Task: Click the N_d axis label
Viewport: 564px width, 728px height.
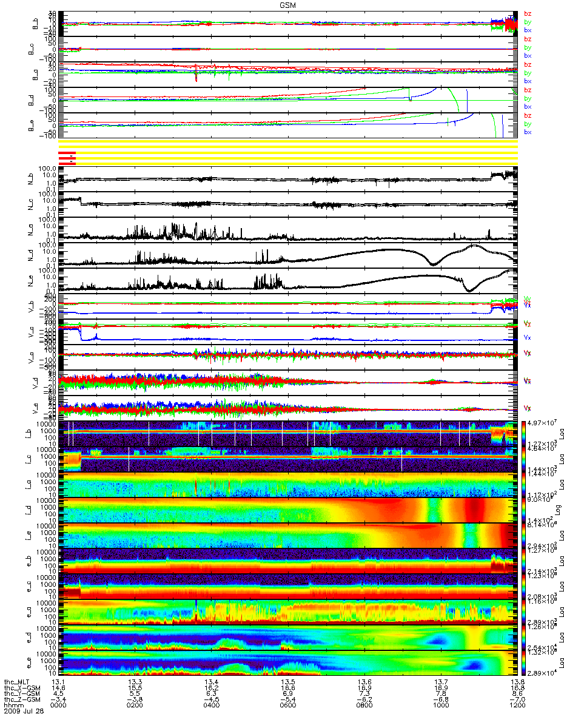Action: pyautogui.click(x=31, y=256)
